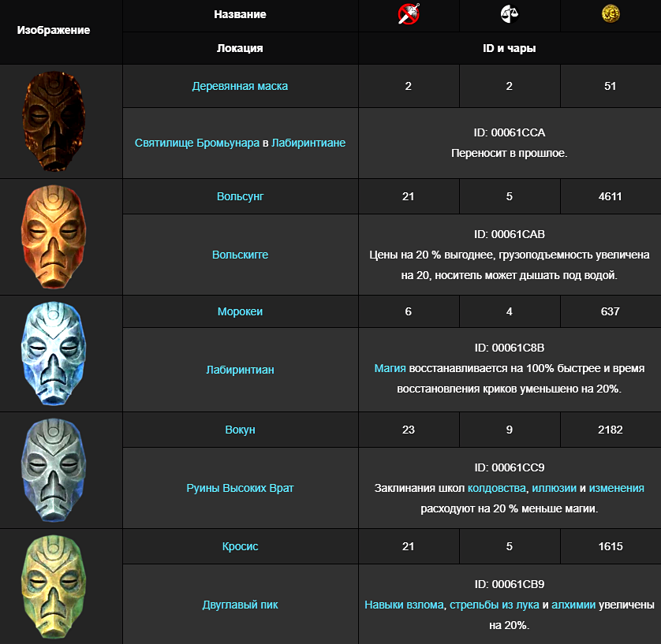Click the grey Vokun mask image

[54, 470]
